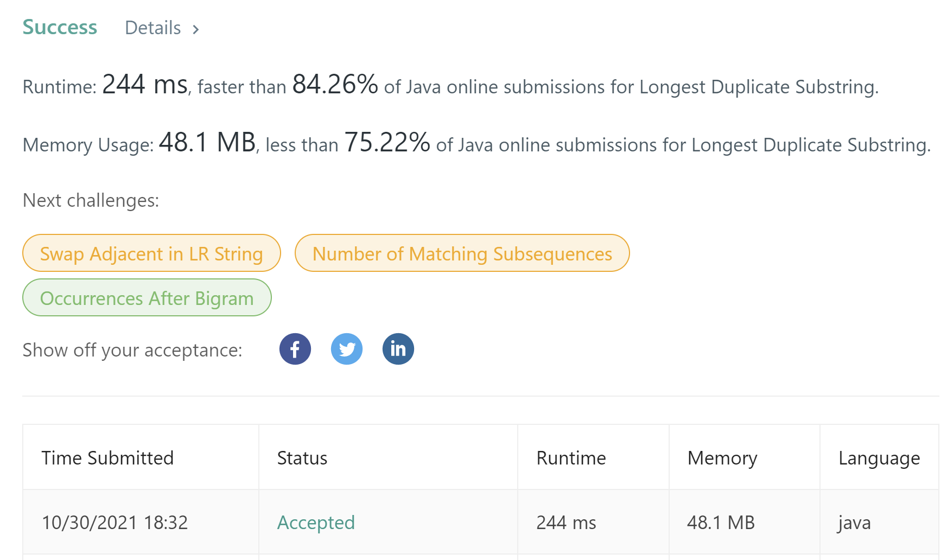Click the Runtime column header
947x560 pixels.
click(571, 458)
